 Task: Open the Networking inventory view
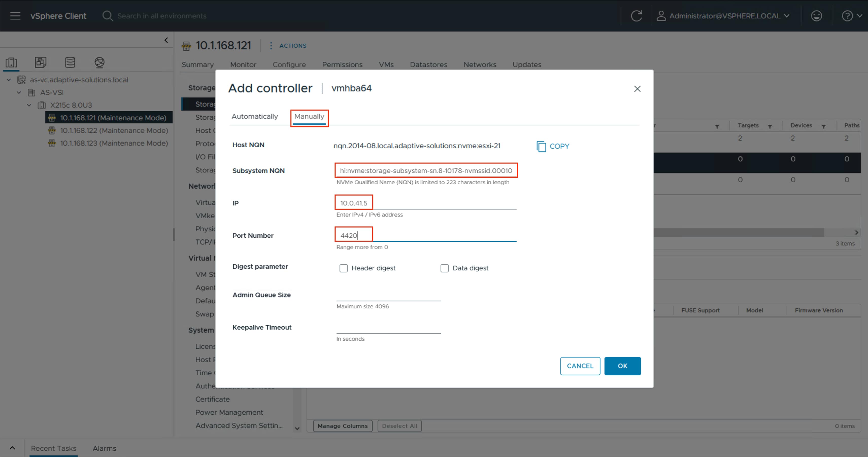(x=99, y=62)
